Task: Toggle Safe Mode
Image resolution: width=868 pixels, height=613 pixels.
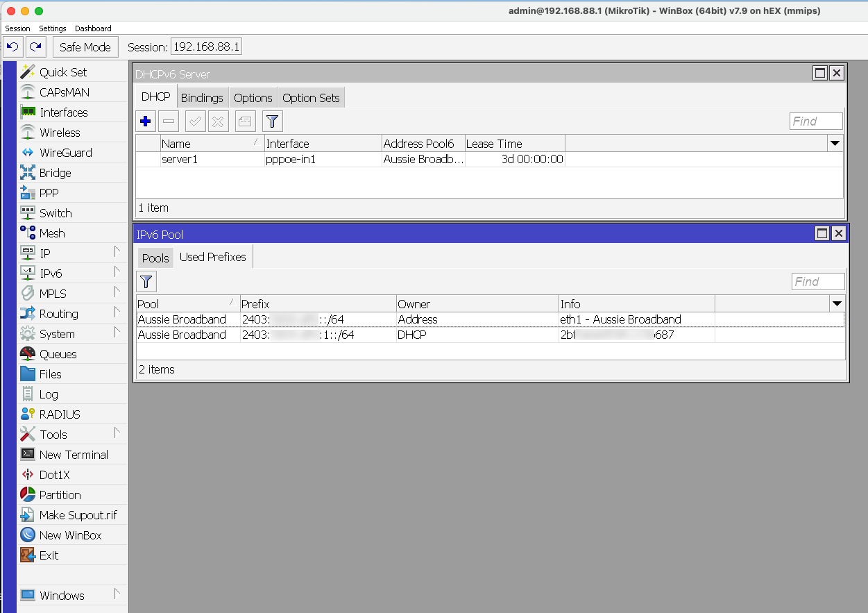Action: (x=85, y=47)
